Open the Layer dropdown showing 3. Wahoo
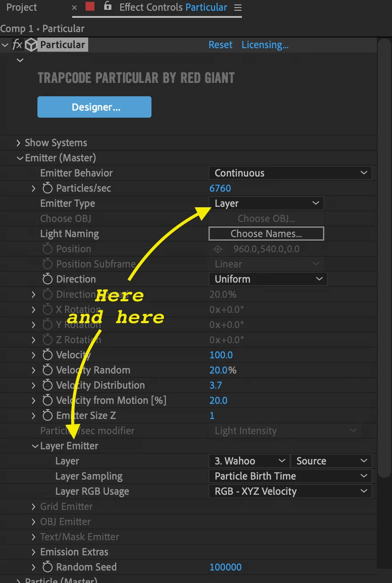The image size is (392, 583). click(249, 461)
